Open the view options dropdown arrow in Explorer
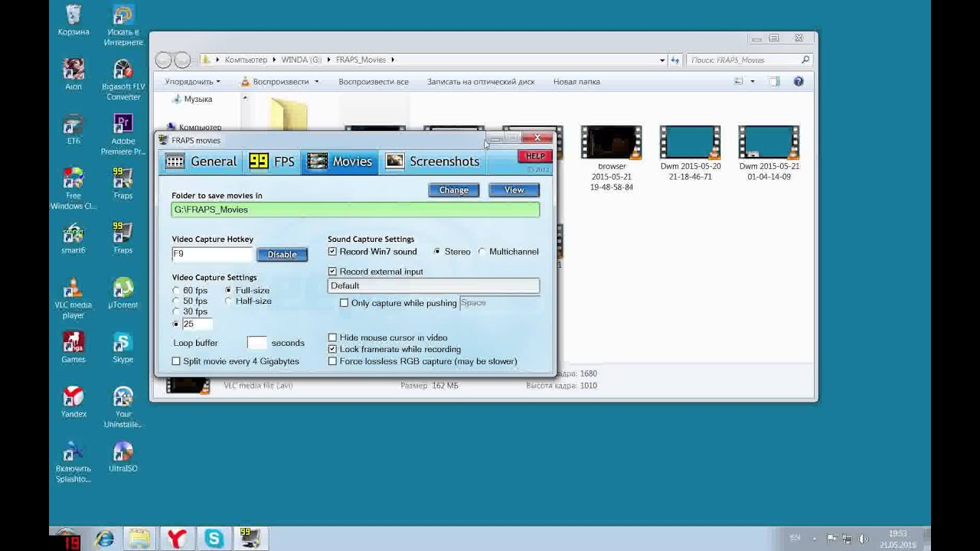980x551 pixels. click(752, 82)
